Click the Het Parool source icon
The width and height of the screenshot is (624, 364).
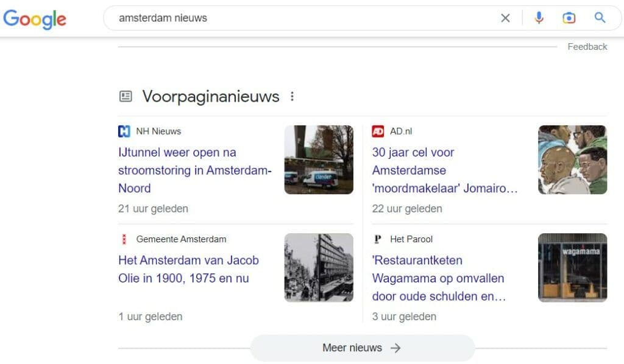pyautogui.click(x=378, y=239)
